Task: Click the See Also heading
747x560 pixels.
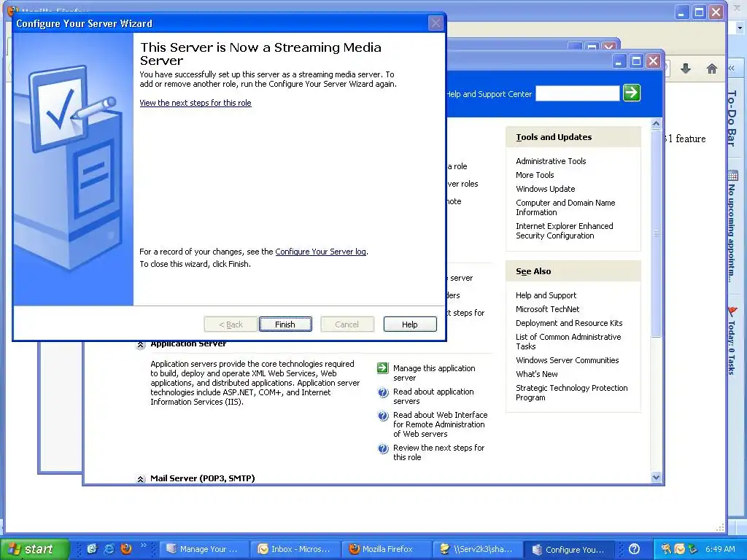Action: click(533, 271)
